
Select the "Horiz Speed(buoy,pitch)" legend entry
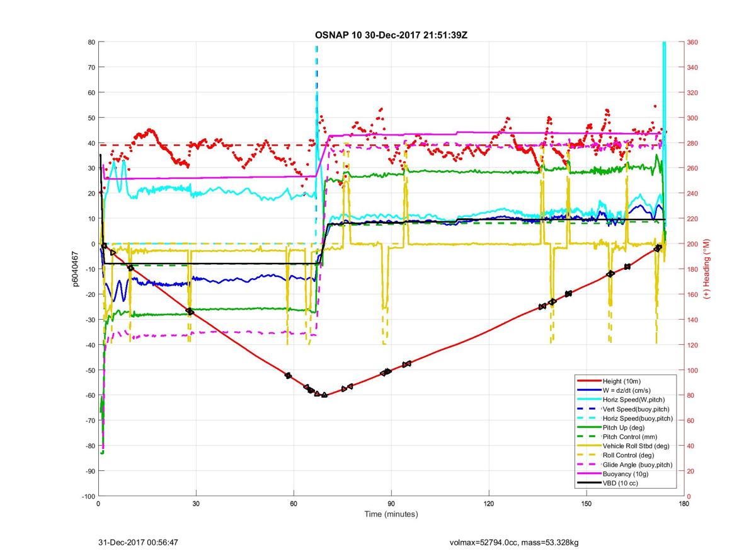(x=625, y=418)
